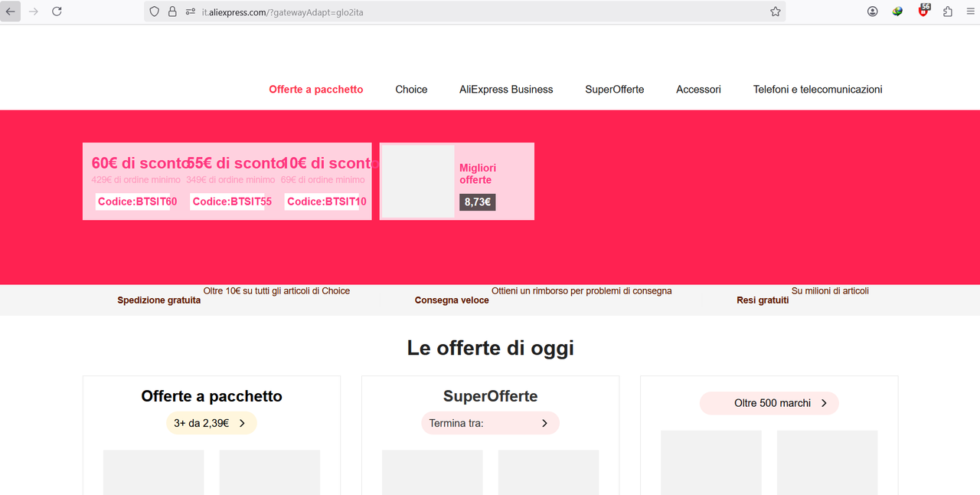Open the Firefox account profile icon
980x495 pixels.
(x=873, y=11)
